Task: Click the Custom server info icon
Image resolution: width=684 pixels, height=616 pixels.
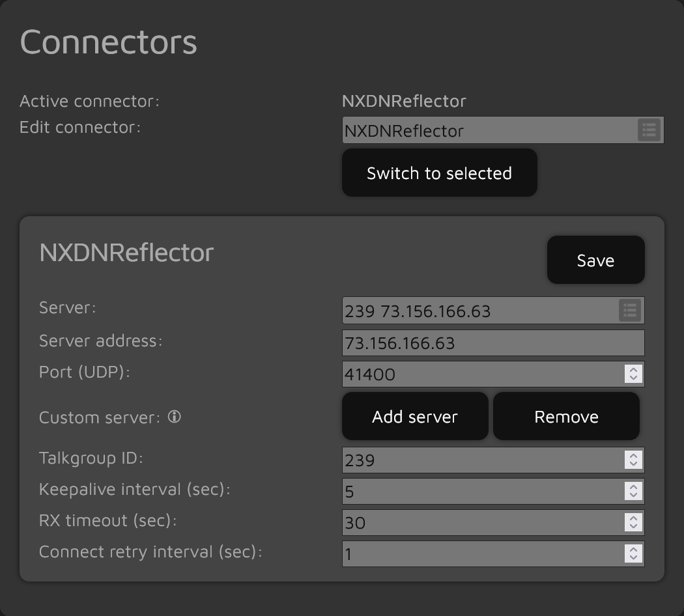Action: coord(174,417)
